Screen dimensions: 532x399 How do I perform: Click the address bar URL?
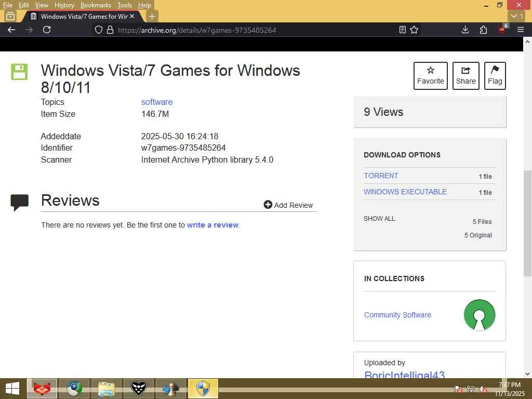coord(197,30)
